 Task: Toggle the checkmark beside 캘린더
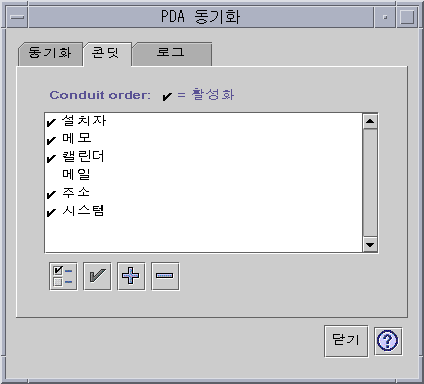coord(51,158)
